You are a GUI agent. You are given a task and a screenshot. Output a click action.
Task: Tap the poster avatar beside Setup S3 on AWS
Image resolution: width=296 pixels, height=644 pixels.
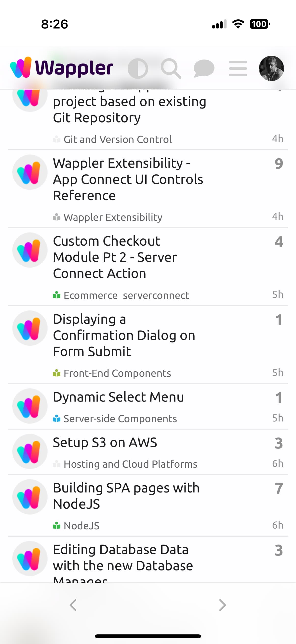point(30,451)
